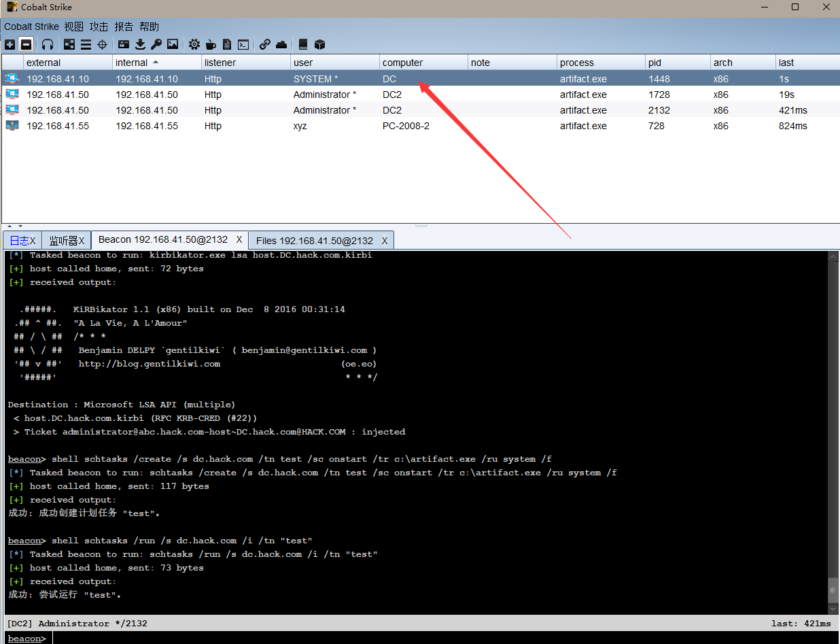Click the console vertical scrollbar thumb
Screen dimensions: 840x644
tap(833, 590)
